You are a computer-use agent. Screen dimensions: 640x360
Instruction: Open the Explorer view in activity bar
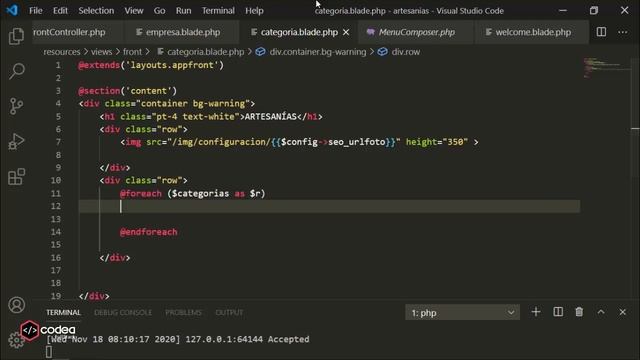point(16,36)
